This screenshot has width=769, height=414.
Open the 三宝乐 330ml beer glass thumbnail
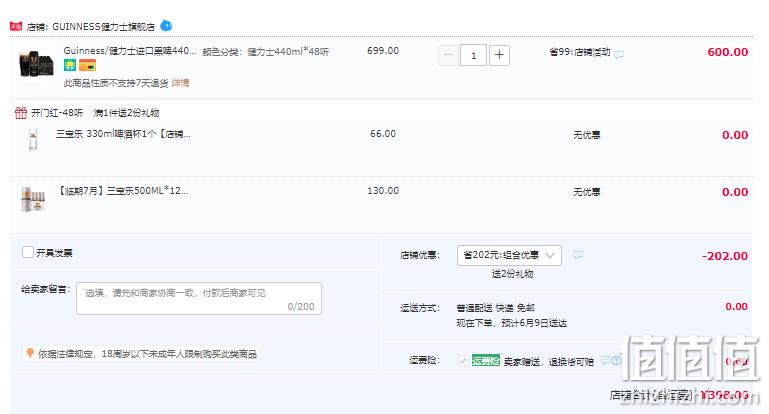point(33,139)
